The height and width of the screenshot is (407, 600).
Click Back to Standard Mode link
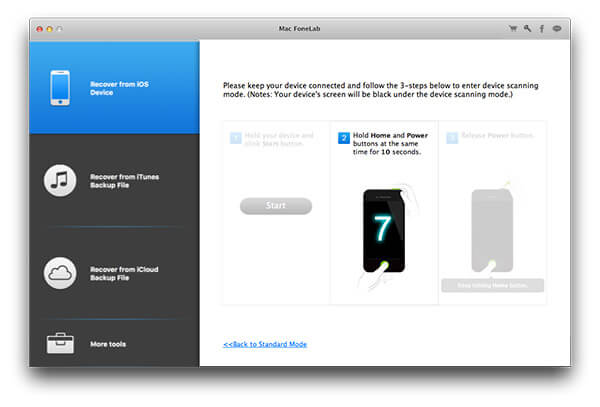point(265,344)
